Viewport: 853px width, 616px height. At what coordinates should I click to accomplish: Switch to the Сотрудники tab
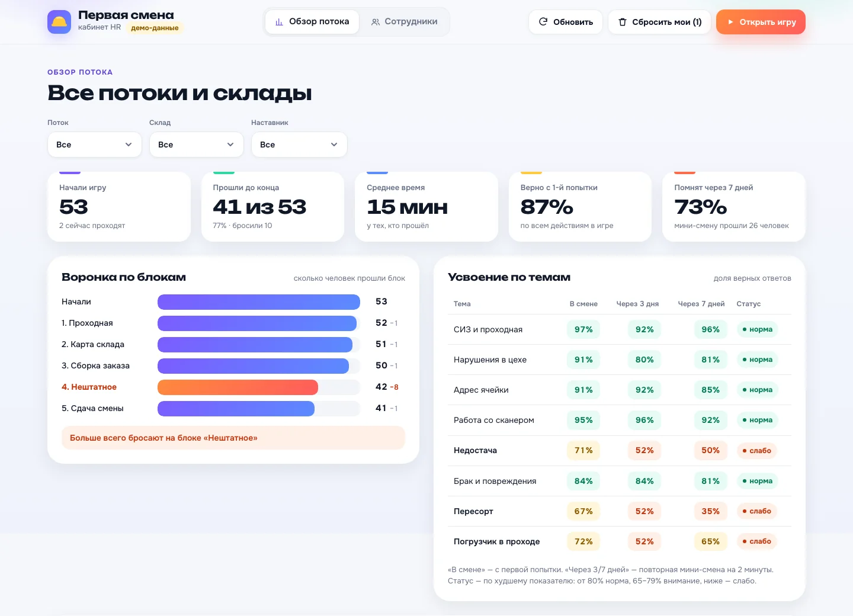coord(404,22)
